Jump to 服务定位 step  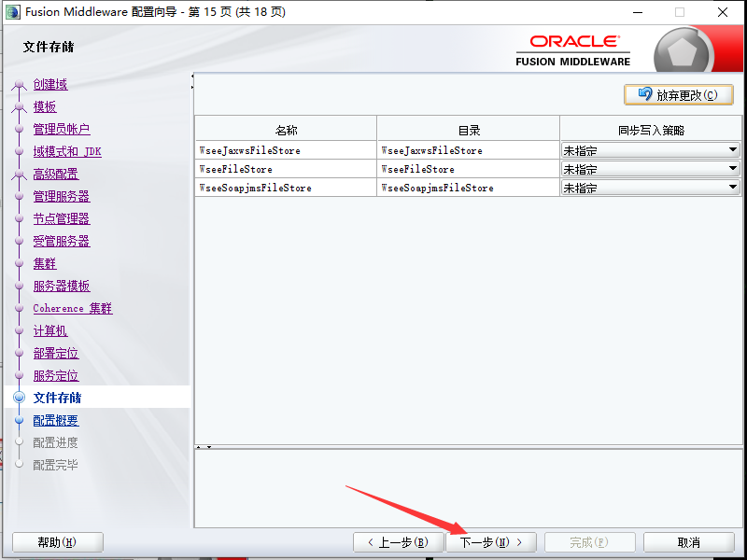pos(56,375)
